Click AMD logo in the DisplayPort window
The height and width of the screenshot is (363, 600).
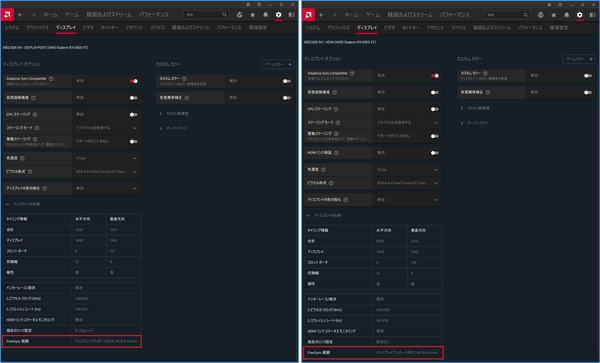7,15
